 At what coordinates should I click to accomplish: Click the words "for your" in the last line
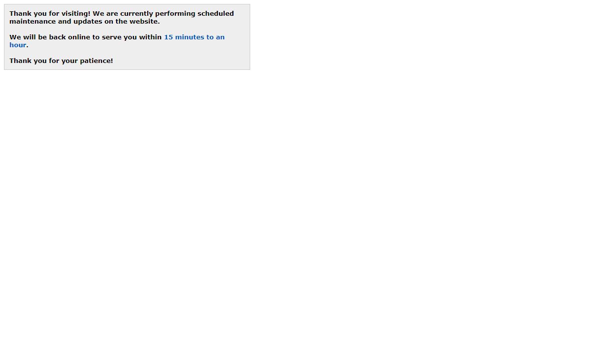[64, 61]
